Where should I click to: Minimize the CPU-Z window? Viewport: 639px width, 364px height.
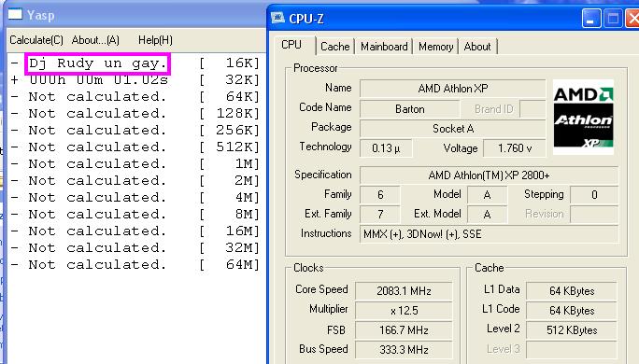[591, 19]
